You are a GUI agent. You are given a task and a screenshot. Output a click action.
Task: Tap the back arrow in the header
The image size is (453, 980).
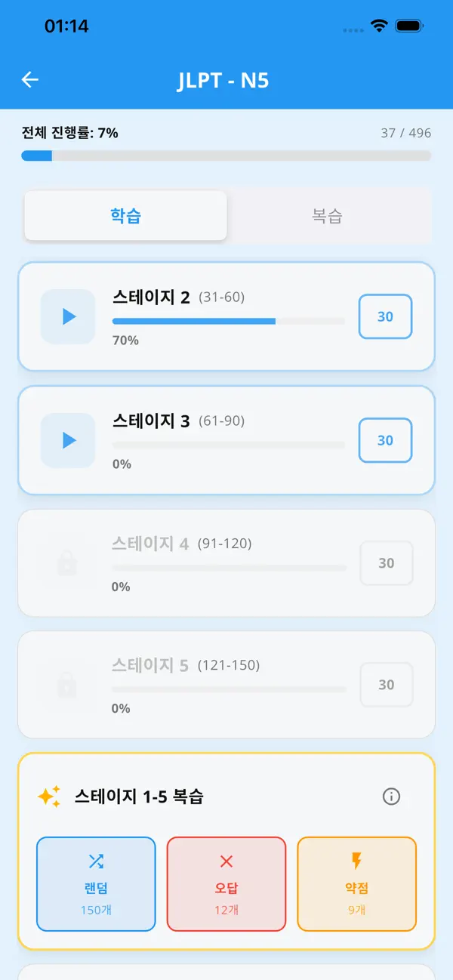tap(30, 79)
